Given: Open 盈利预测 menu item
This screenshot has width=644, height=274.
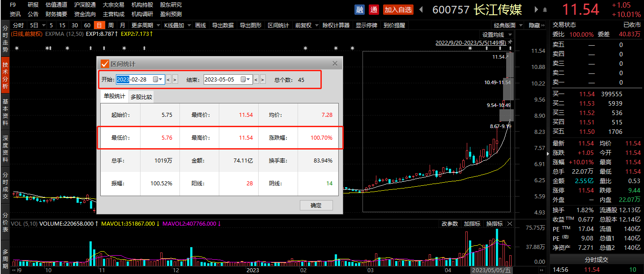Looking at the screenshot, I should click(x=171, y=14).
